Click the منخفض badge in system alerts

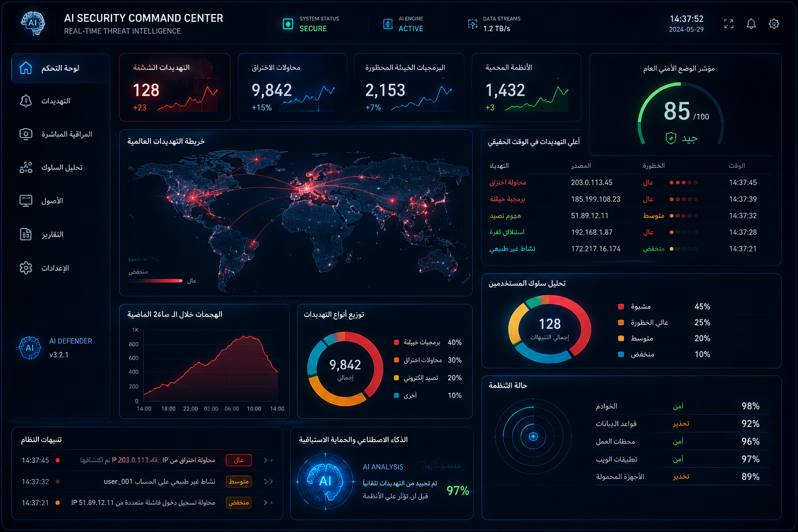(x=238, y=502)
